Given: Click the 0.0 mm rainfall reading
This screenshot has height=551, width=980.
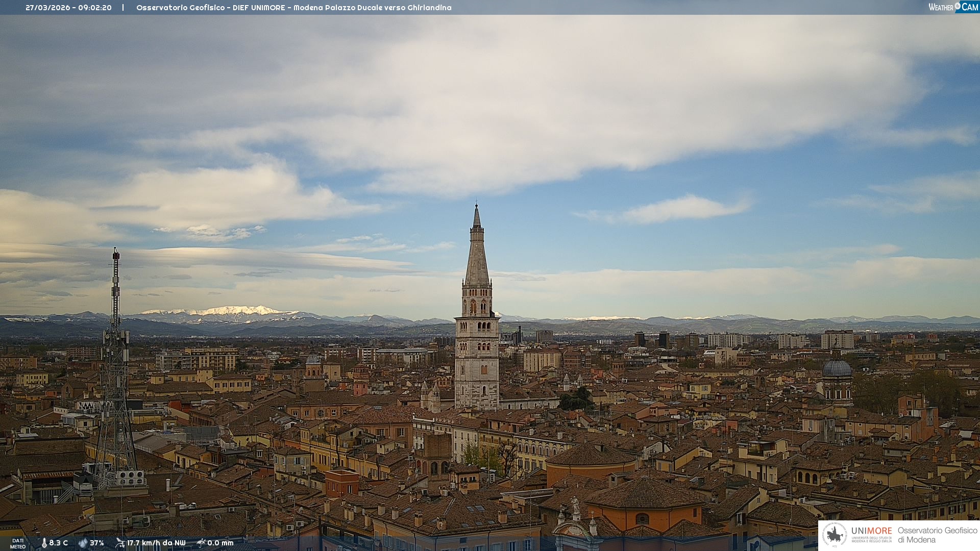Looking at the screenshot, I should click(x=220, y=543).
